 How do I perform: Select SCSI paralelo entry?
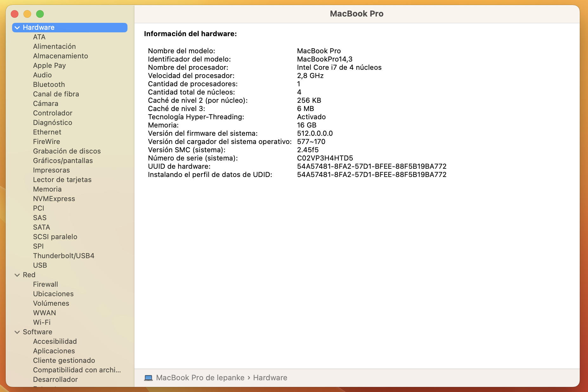click(55, 237)
